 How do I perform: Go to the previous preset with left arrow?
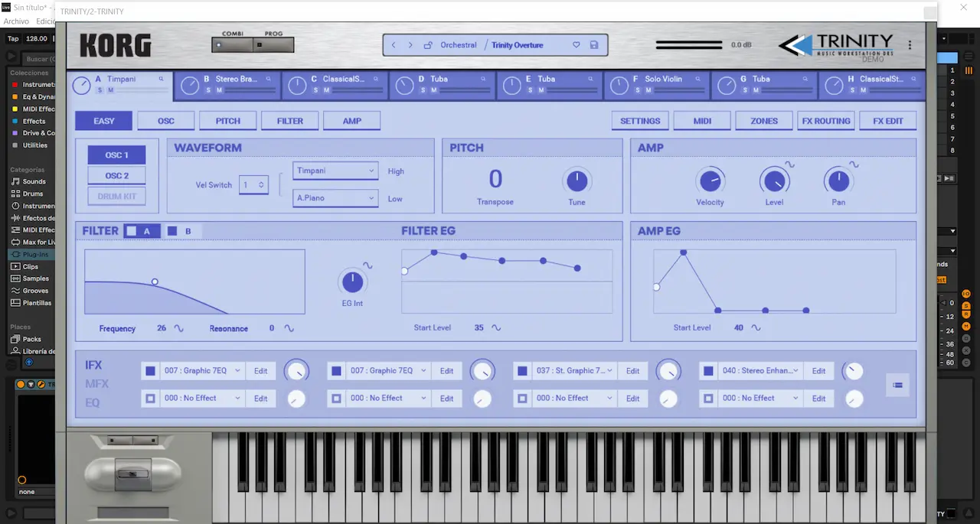[x=394, y=45]
